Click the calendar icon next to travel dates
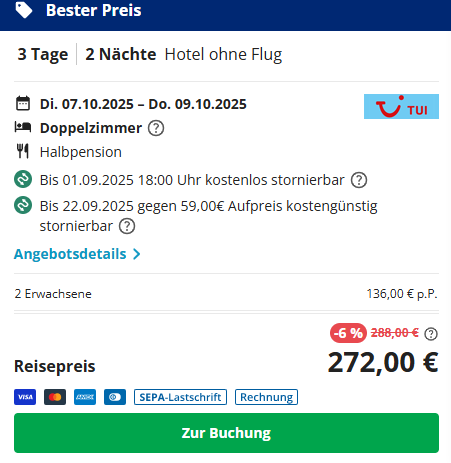Image resolution: width=451 pixels, height=463 pixels. pyautogui.click(x=23, y=103)
